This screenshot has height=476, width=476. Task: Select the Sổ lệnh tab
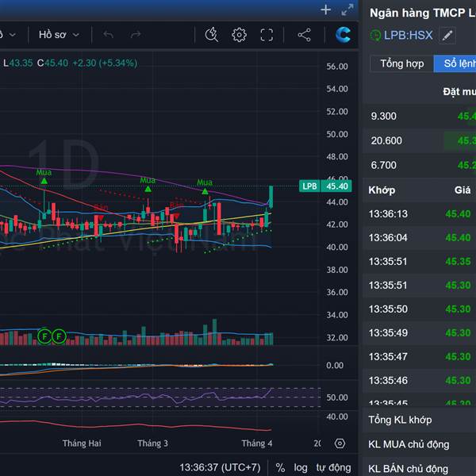[x=456, y=63]
